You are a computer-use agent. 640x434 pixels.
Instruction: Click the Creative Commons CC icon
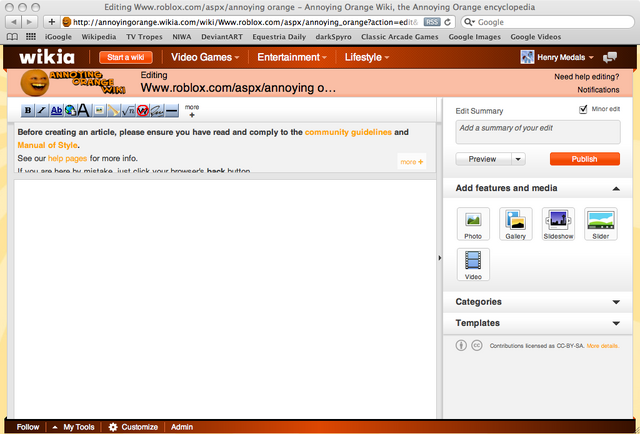[x=477, y=345]
